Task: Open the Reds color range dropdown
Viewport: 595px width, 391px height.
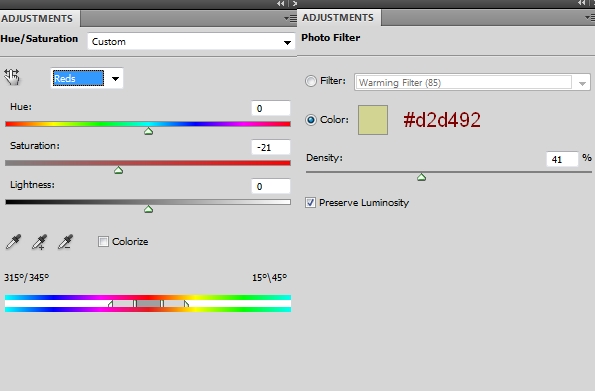Action: [x=87, y=78]
